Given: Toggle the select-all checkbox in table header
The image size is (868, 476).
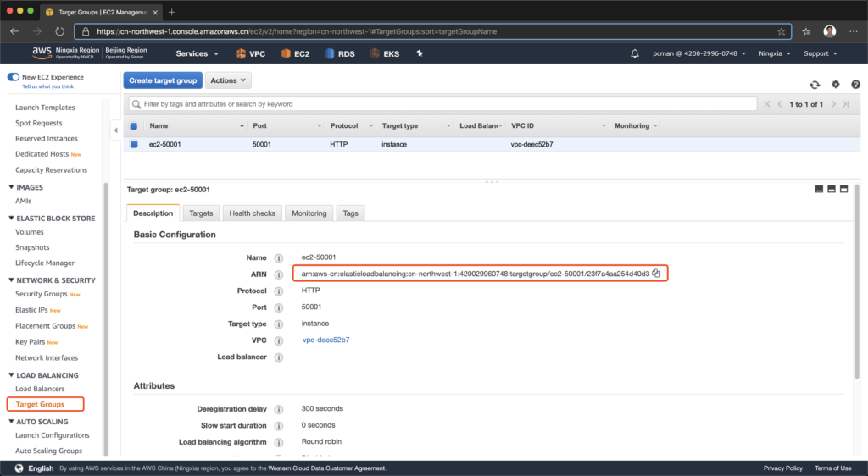Looking at the screenshot, I should [x=134, y=126].
